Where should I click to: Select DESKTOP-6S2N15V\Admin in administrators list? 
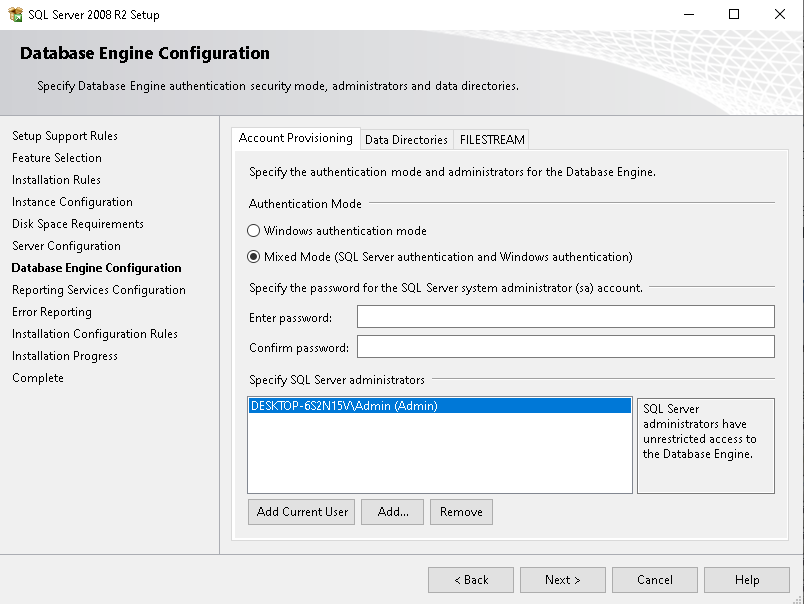pyautogui.click(x=439, y=406)
